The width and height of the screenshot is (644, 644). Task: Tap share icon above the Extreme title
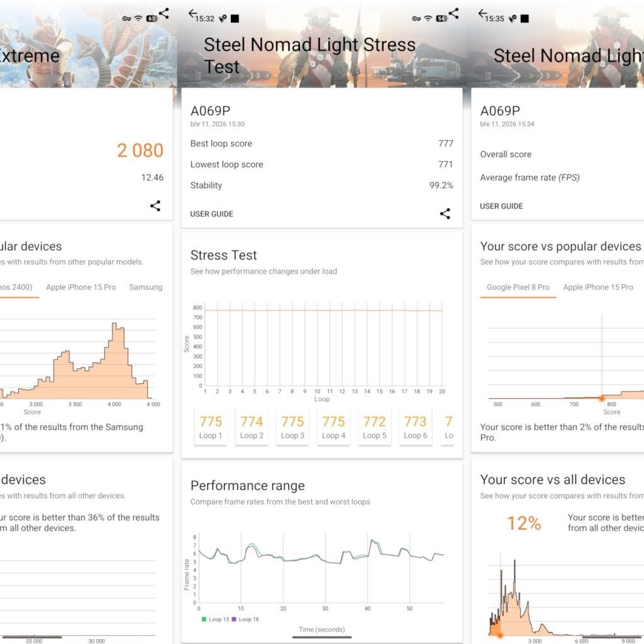pyautogui.click(x=164, y=13)
